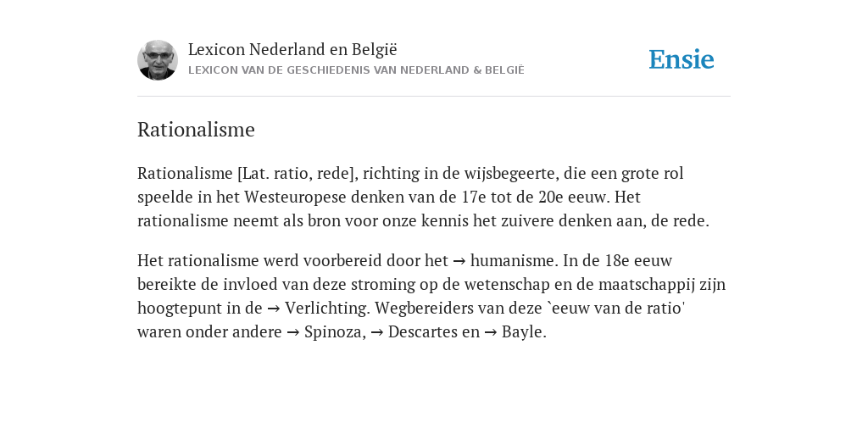
Task: Open Lexicon Nederland en België author name
Action: (x=292, y=49)
